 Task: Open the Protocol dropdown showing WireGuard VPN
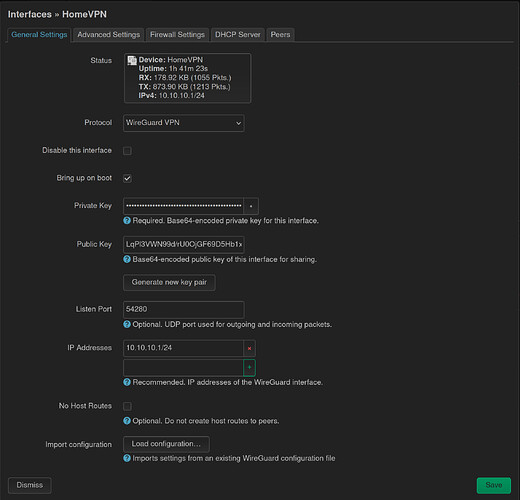click(184, 123)
